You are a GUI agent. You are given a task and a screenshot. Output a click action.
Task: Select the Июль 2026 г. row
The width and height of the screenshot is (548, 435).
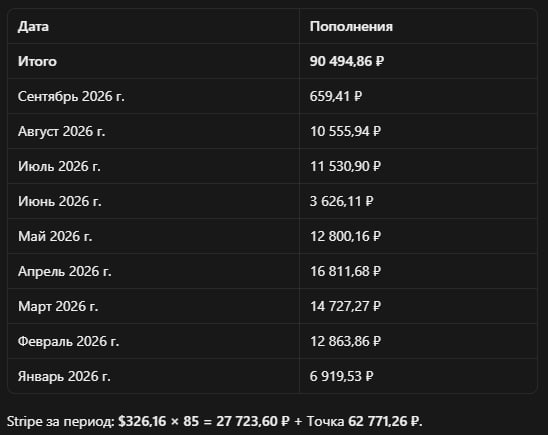coord(272,166)
